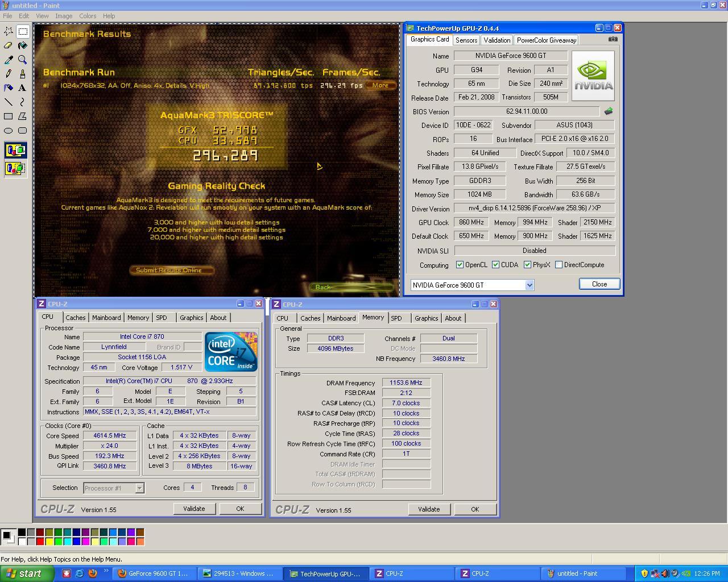Open the Image menu in Paint
Viewport: 728px width, 582px height.
pos(64,16)
